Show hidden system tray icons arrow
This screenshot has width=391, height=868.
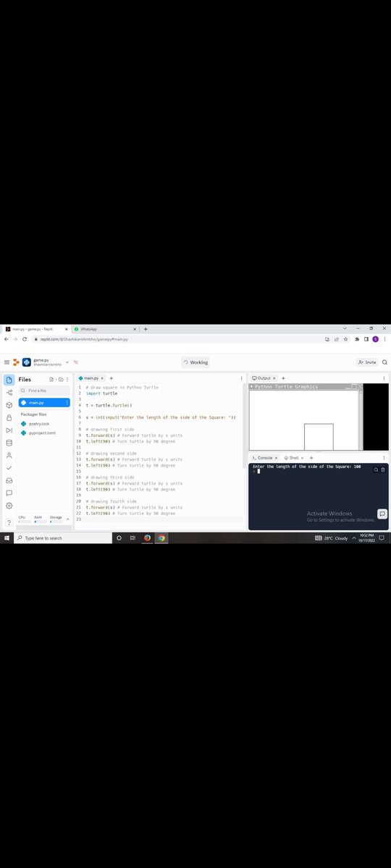pos(354,538)
